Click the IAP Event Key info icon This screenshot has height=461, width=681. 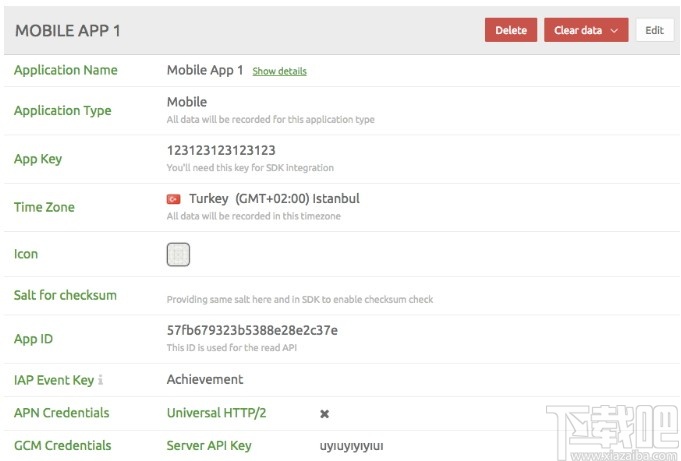101,381
